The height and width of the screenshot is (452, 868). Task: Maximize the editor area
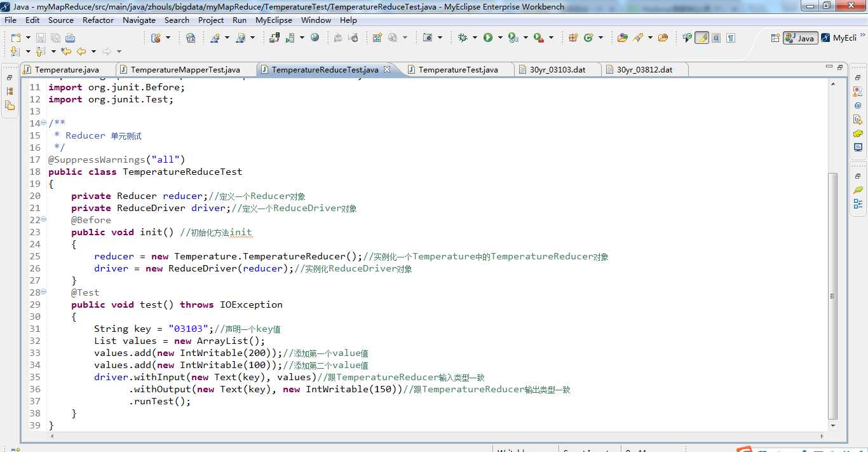pyautogui.click(x=840, y=66)
